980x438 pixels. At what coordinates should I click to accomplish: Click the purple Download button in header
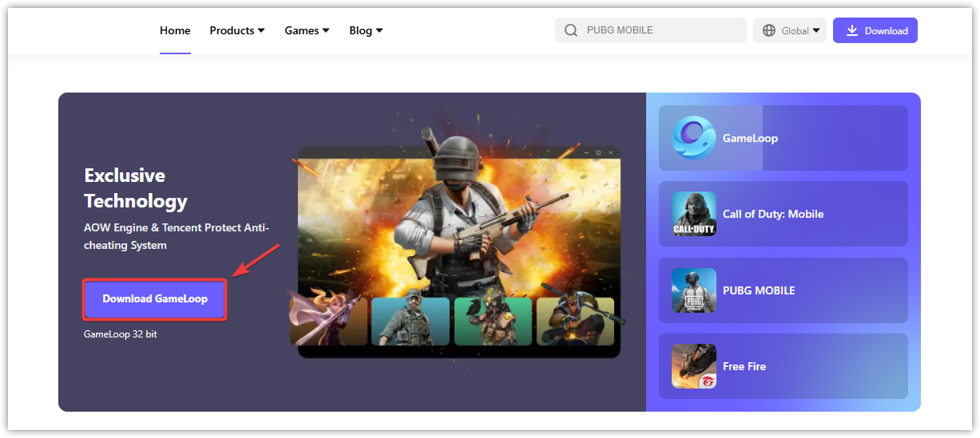click(875, 30)
